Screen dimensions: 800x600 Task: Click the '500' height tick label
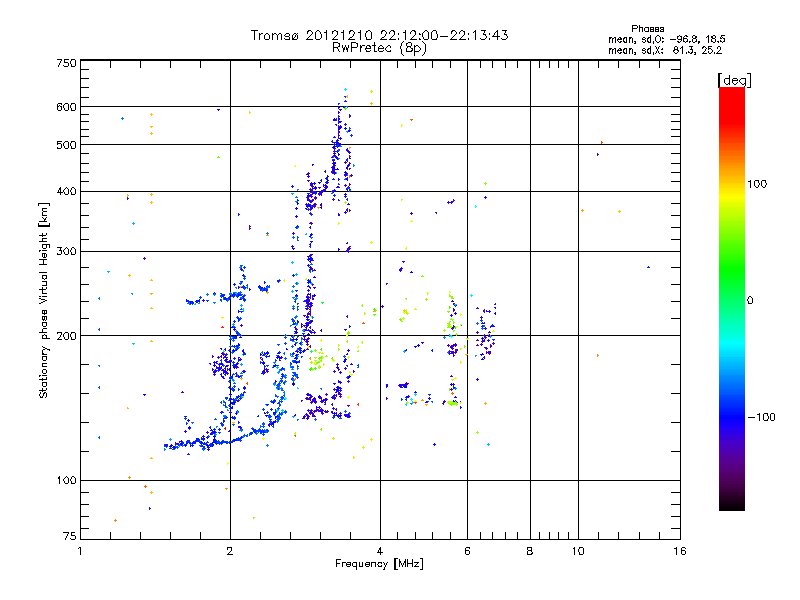point(66,145)
